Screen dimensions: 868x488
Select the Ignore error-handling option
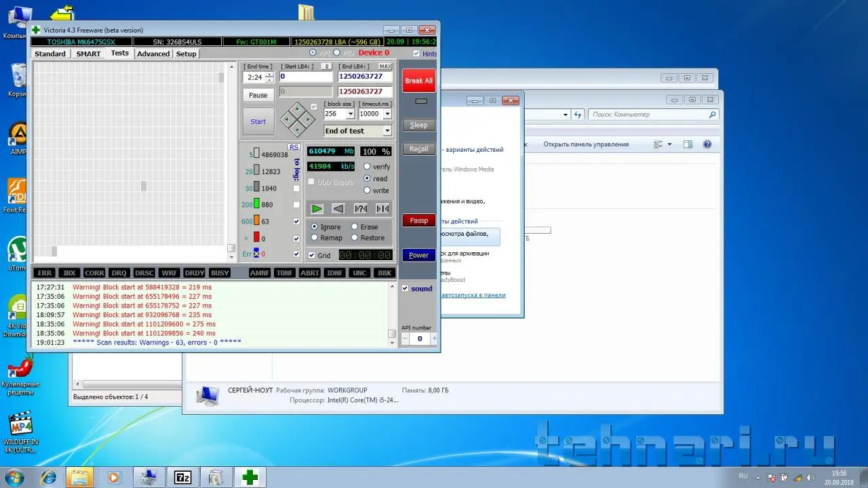point(315,226)
